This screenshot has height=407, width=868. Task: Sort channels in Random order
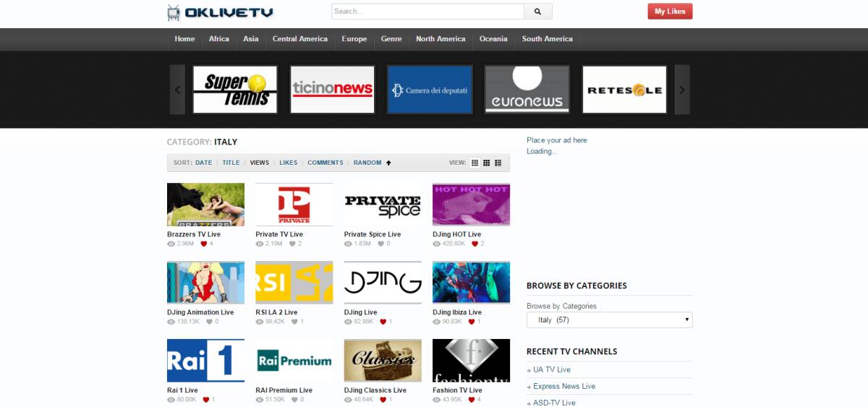coord(367,163)
